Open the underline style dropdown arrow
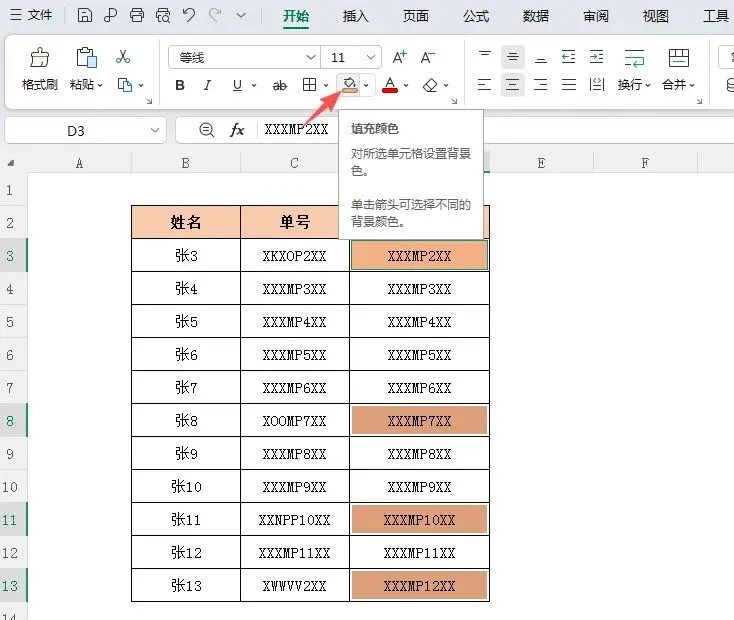 click(254, 85)
